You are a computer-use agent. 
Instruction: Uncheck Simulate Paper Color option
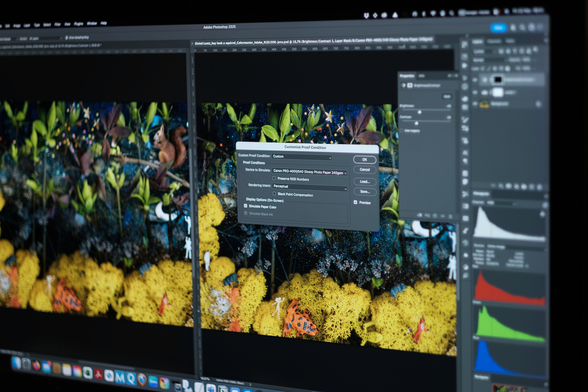click(245, 206)
